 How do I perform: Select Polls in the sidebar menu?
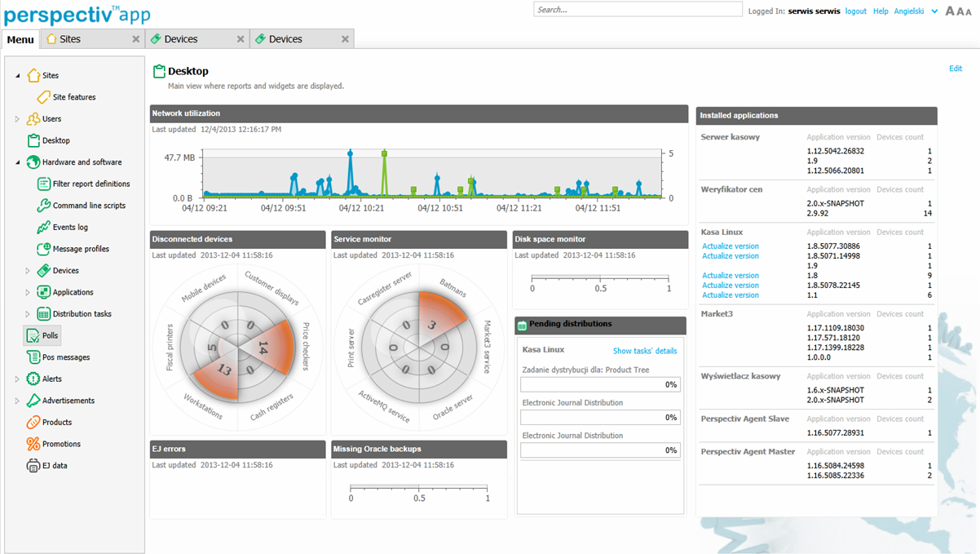coord(41,335)
